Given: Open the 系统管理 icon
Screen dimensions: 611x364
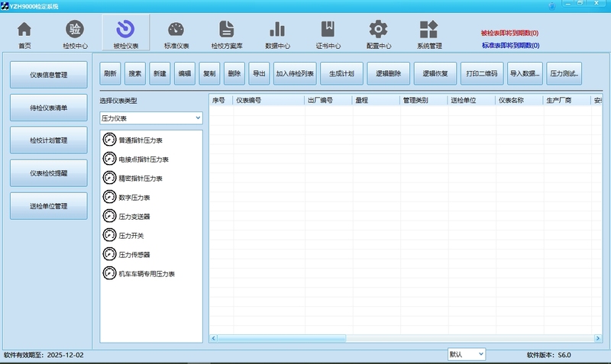Looking at the screenshot, I should tap(428, 29).
